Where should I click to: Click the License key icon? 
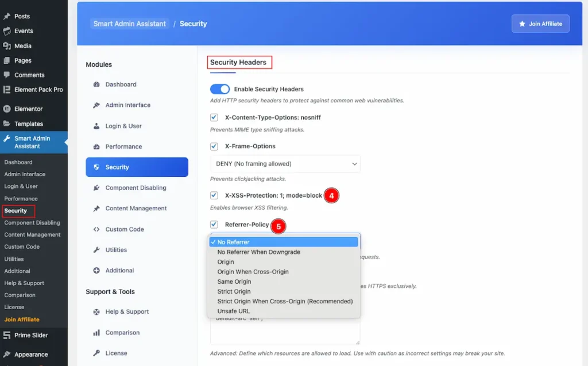click(x=96, y=353)
